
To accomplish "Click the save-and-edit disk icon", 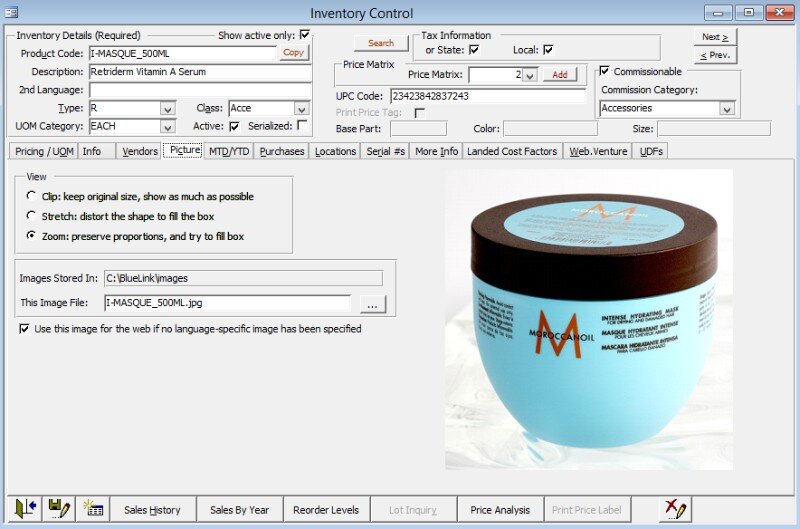I will coord(59,509).
